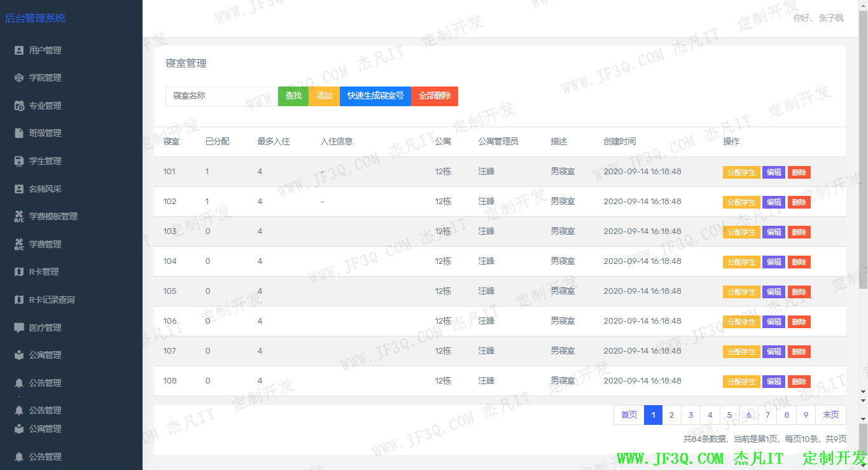The image size is (868, 470).
Task: Select the 专业管理 icon in sidebar
Action: pyautogui.click(x=19, y=106)
